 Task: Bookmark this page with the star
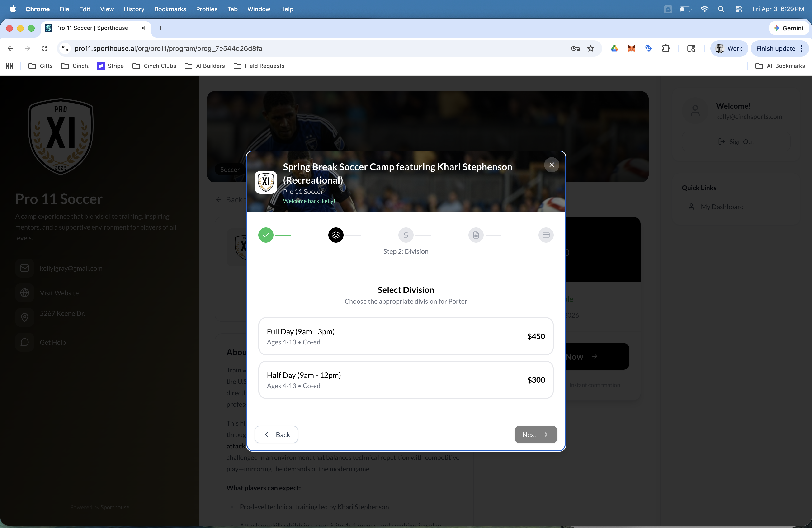[590, 48]
